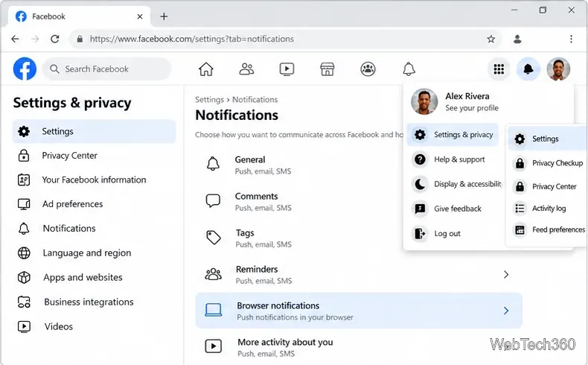Click the people icon beside Reminders
Image resolution: width=588 pixels, height=365 pixels.
(x=213, y=274)
